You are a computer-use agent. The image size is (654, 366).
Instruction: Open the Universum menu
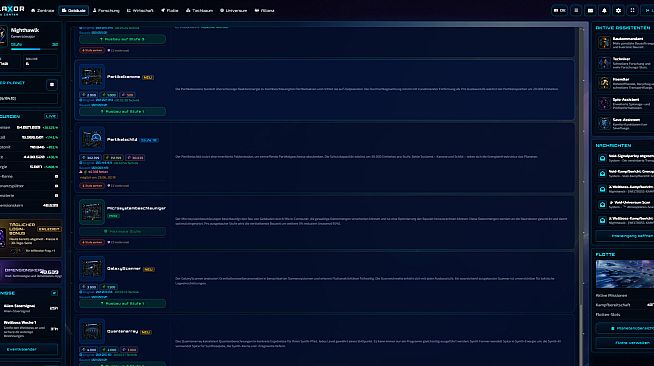(234, 10)
